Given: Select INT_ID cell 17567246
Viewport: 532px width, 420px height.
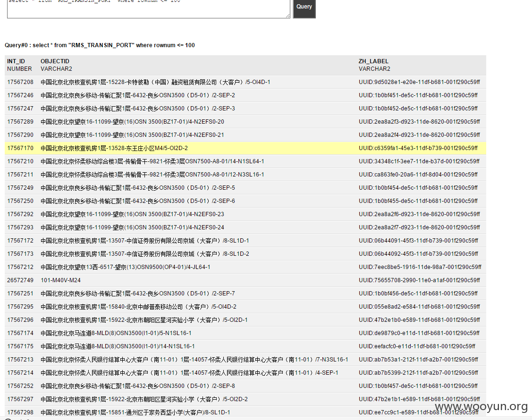Looking at the screenshot, I should (x=20, y=95).
